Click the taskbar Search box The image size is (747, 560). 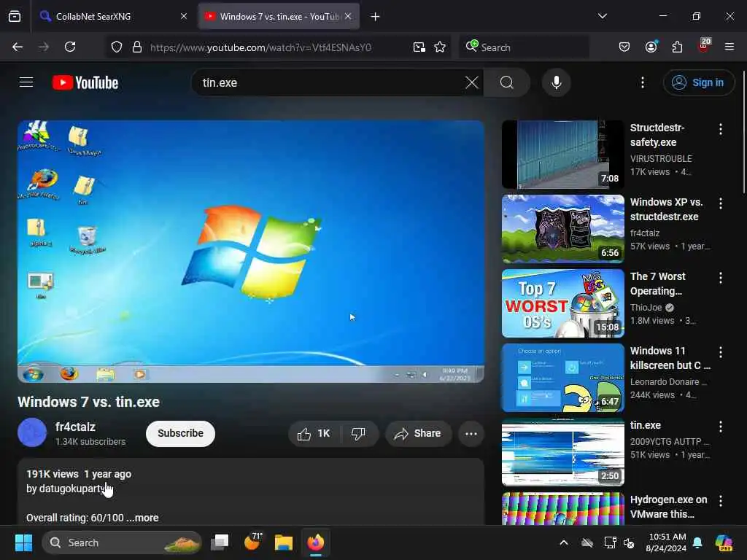point(122,542)
